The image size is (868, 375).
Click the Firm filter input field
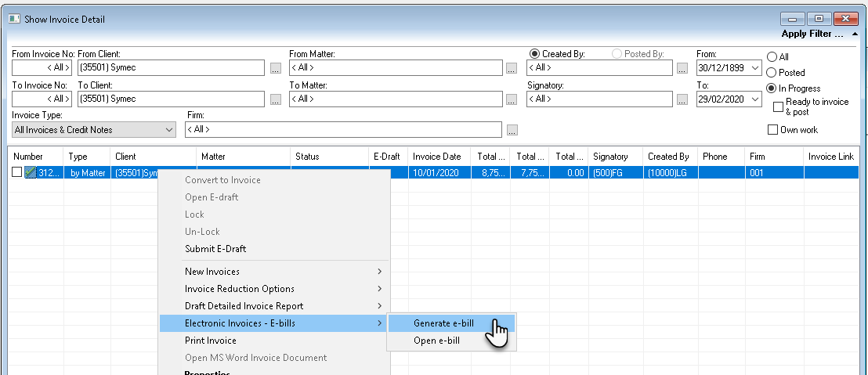coord(343,130)
